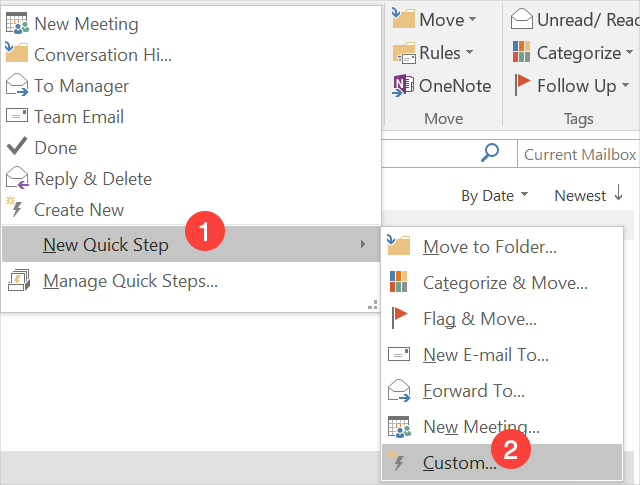Click the Team Email envelope icon
640x485 pixels.
pos(17,116)
